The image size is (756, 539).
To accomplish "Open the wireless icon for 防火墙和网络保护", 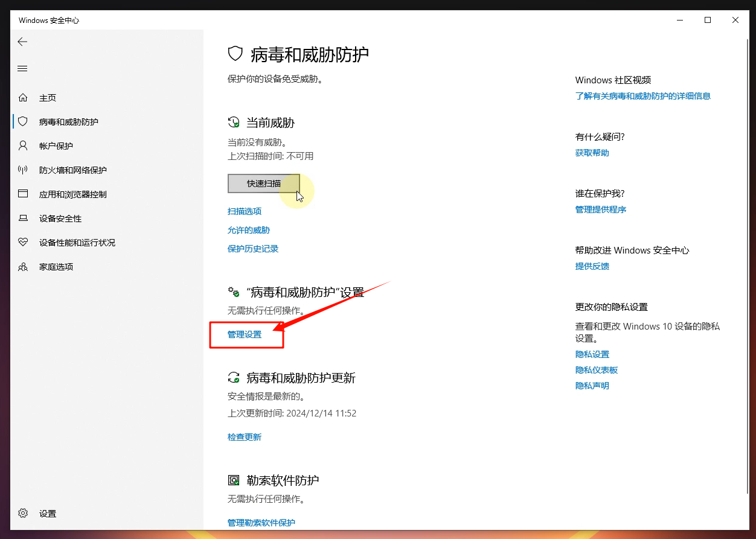I will 23,170.
